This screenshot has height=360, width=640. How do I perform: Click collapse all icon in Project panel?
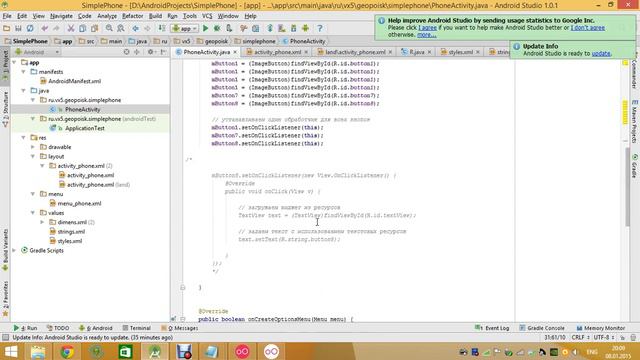point(137,52)
